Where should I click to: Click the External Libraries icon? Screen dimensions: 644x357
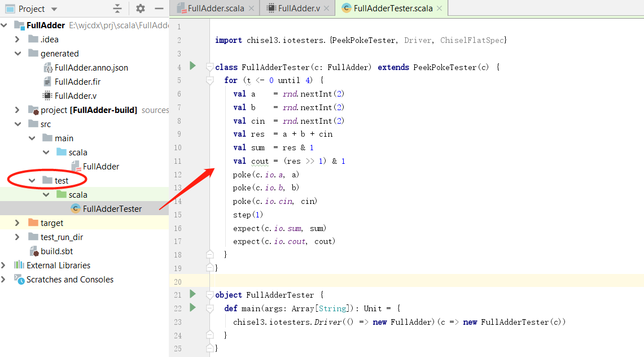point(19,264)
